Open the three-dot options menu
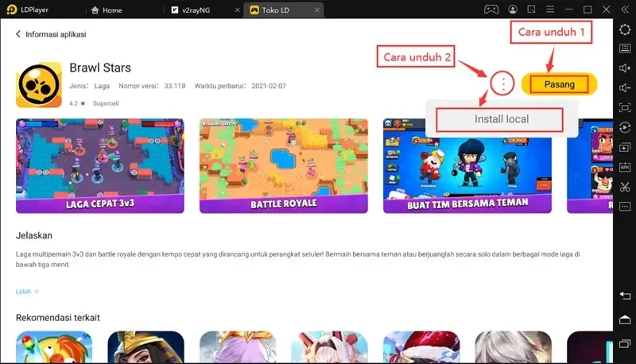 tap(503, 84)
